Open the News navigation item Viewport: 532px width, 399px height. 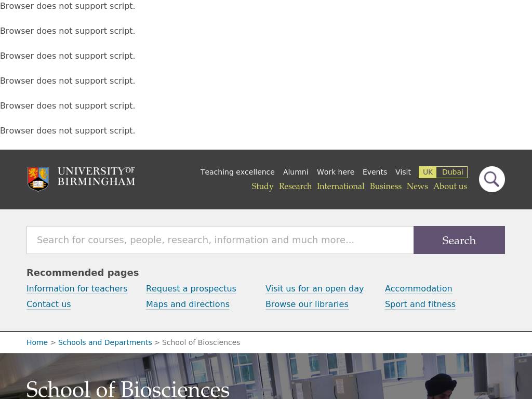tap(417, 187)
